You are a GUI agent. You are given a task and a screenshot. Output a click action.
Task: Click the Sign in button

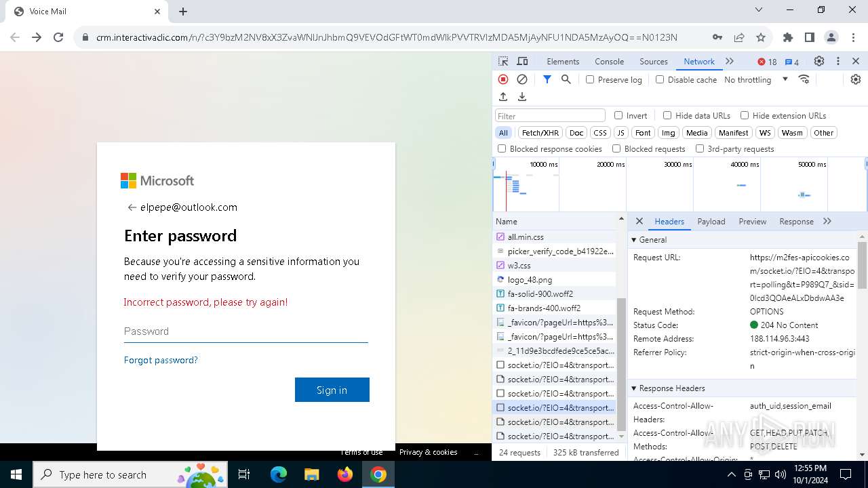point(332,390)
